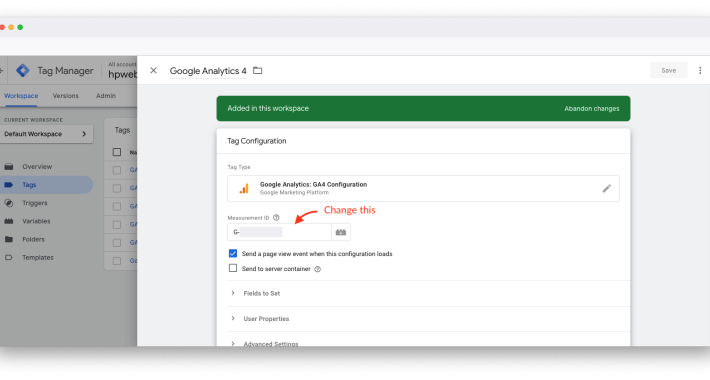Toggle select-all checkbox in Tags table header
The height and width of the screenshot is (380, 710).
coord(117,152)
